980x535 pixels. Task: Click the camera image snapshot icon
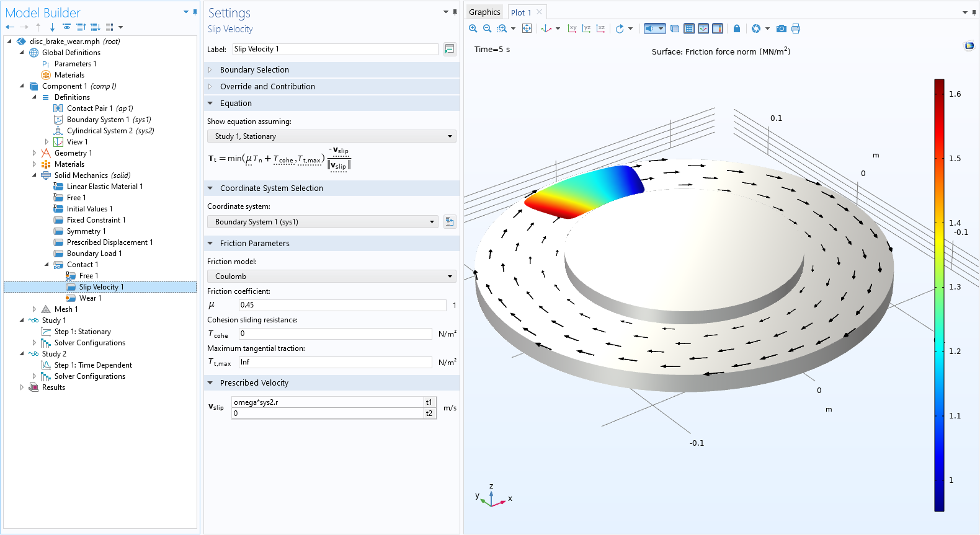782,29
